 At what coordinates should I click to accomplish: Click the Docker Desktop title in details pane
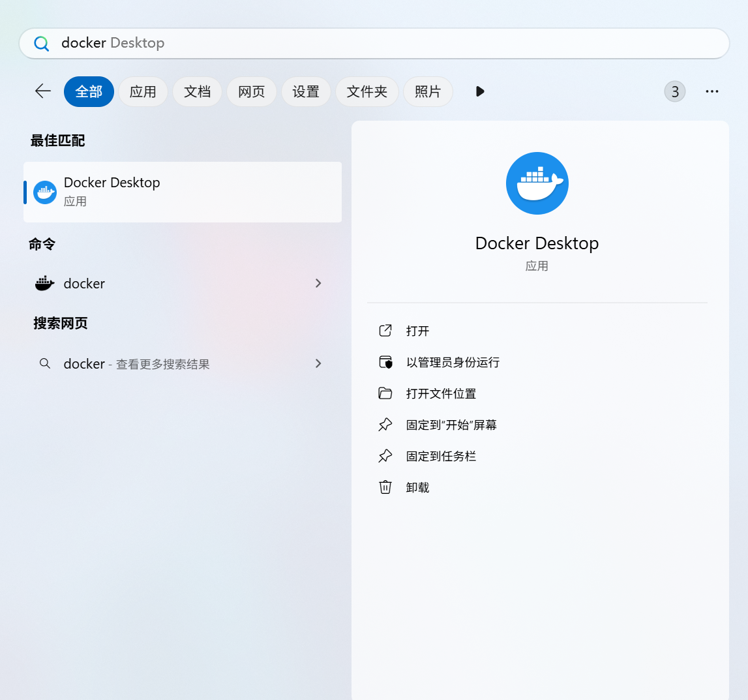coord(537,243)
